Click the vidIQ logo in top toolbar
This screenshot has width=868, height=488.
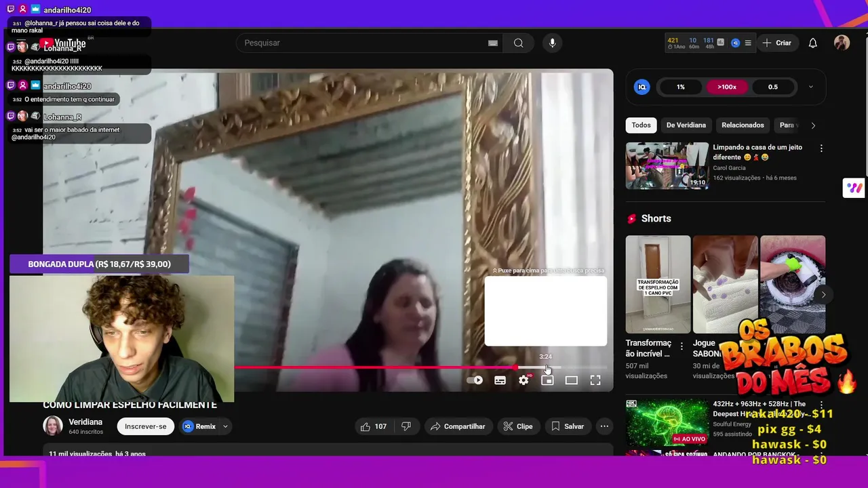(735, 43)
